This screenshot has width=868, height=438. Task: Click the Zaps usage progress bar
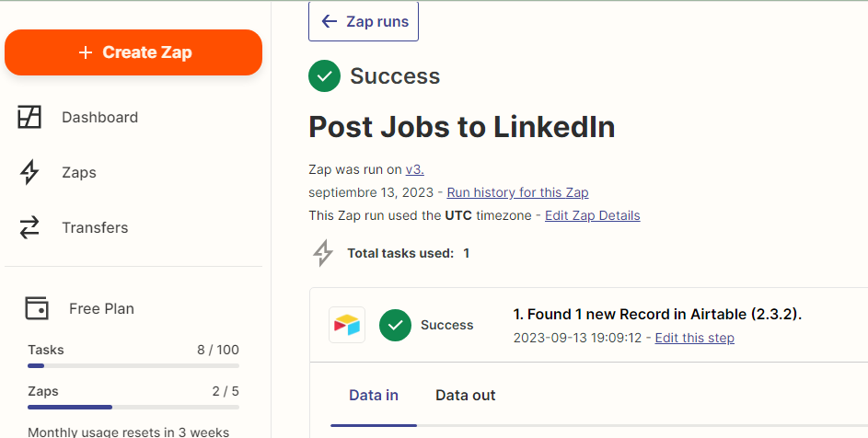pyautogui.click(x=133, y=407)
